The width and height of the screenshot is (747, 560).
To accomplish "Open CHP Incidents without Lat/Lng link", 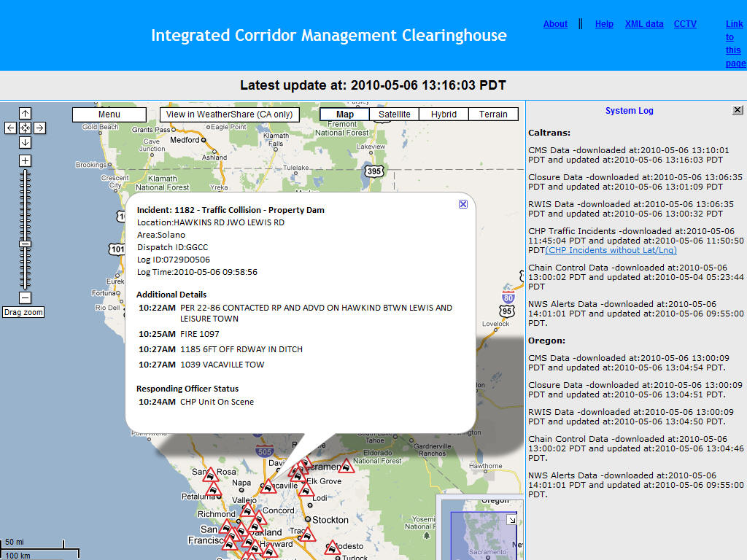I will coord(611,250).
